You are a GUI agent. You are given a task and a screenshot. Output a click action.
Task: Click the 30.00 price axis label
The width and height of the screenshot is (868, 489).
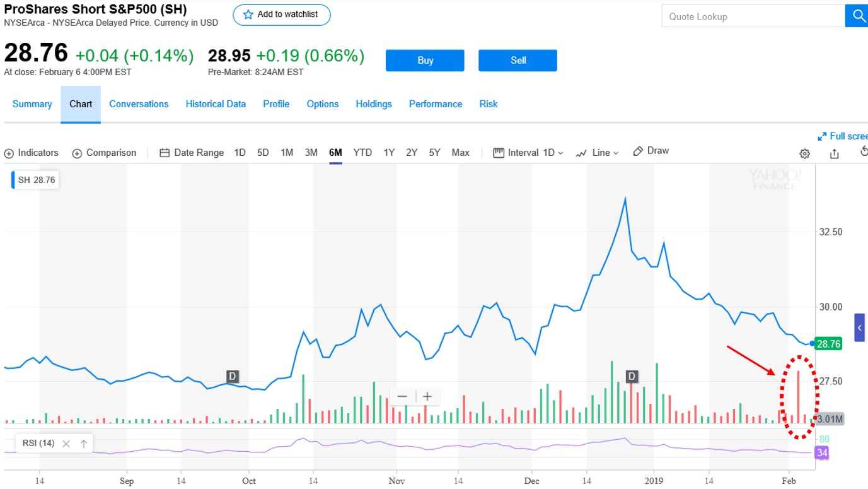(x=830, y=307)
